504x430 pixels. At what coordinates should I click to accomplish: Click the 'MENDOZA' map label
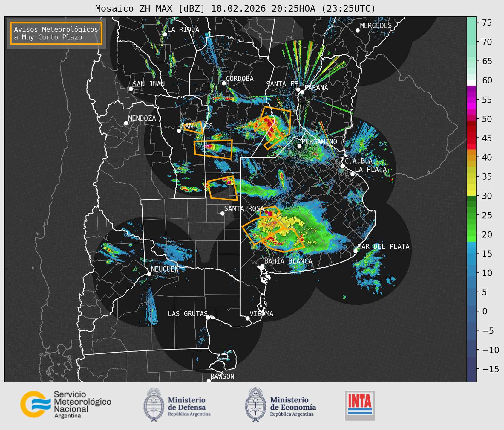pos(142,118)
